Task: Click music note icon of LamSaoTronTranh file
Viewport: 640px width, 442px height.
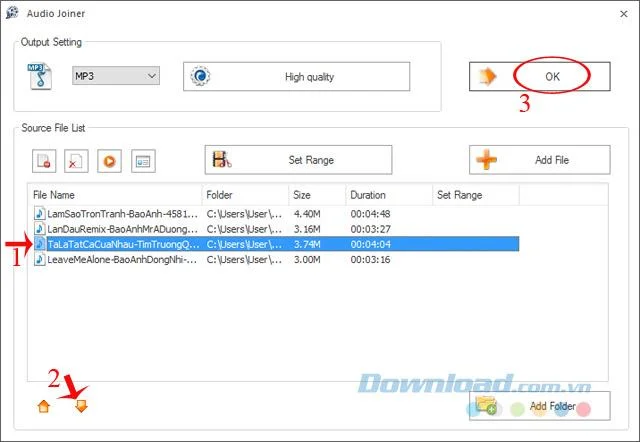Action: tap(40, 213)
